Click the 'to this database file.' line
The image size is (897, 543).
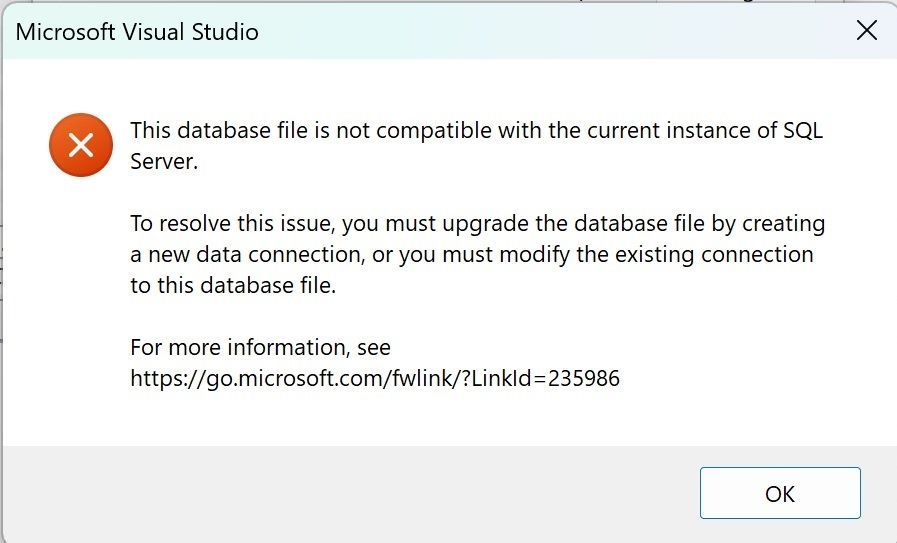[x=233, y=285]
